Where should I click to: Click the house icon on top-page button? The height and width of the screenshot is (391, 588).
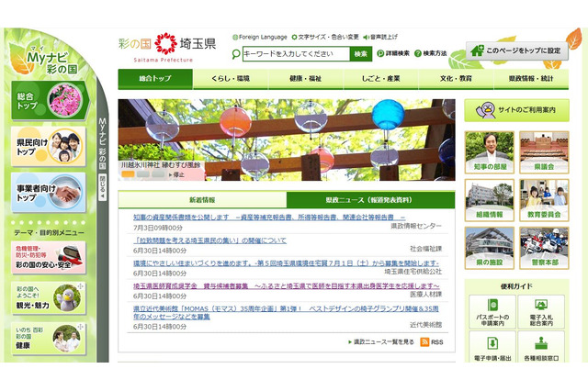(x=478, y=50)
